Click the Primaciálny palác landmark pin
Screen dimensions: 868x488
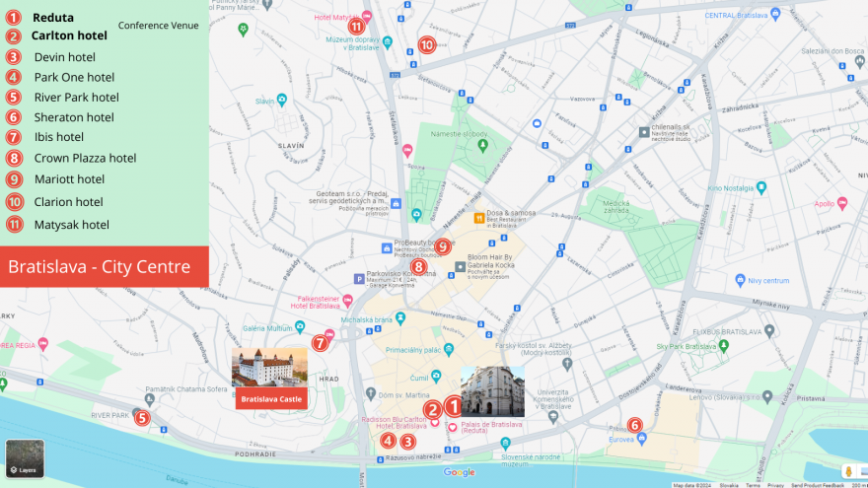[449, 349]
